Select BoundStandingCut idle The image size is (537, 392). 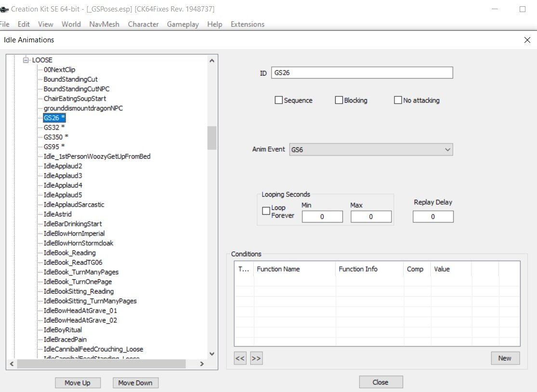(70, 79)
